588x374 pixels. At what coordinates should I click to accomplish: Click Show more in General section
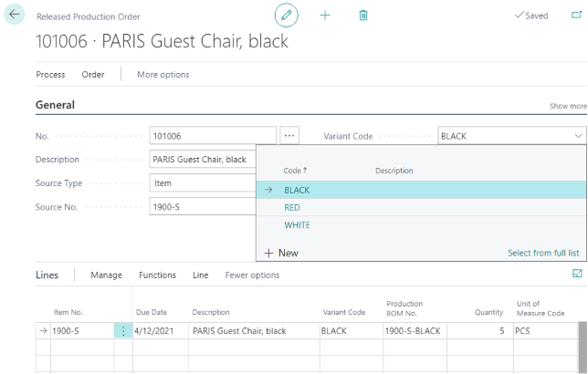568,106
